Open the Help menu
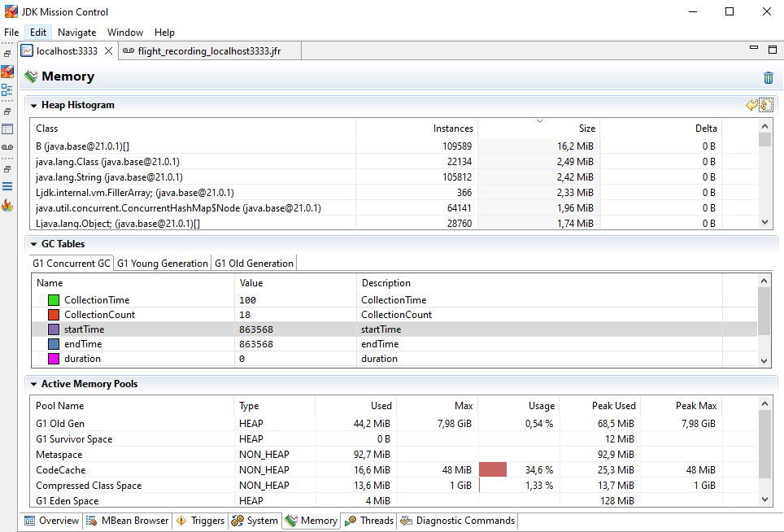The image size is (784, 532). click(x=164, y=32)
